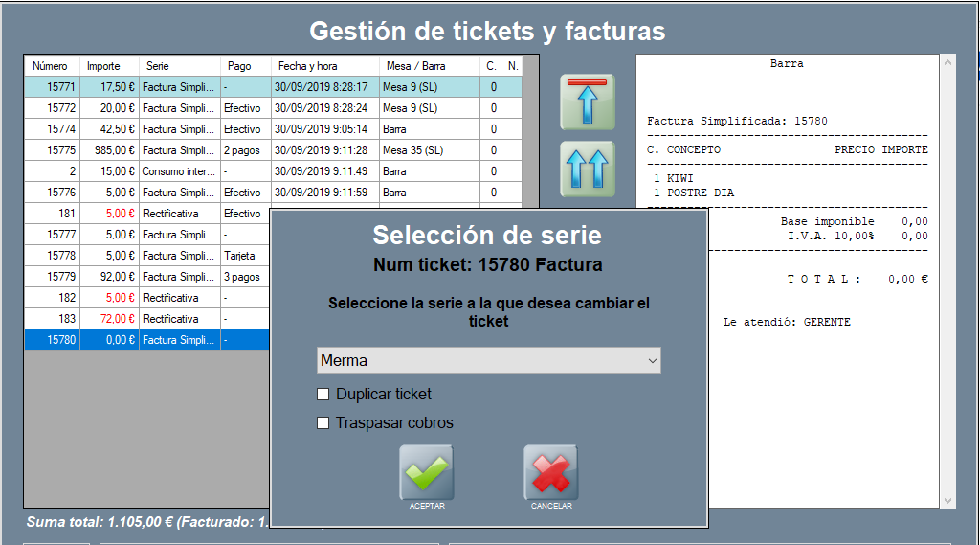Click the receipt preview scrollbar up arrow
Image resolution: width=980 pixels, height=545 pixels.
coord(947,63)
